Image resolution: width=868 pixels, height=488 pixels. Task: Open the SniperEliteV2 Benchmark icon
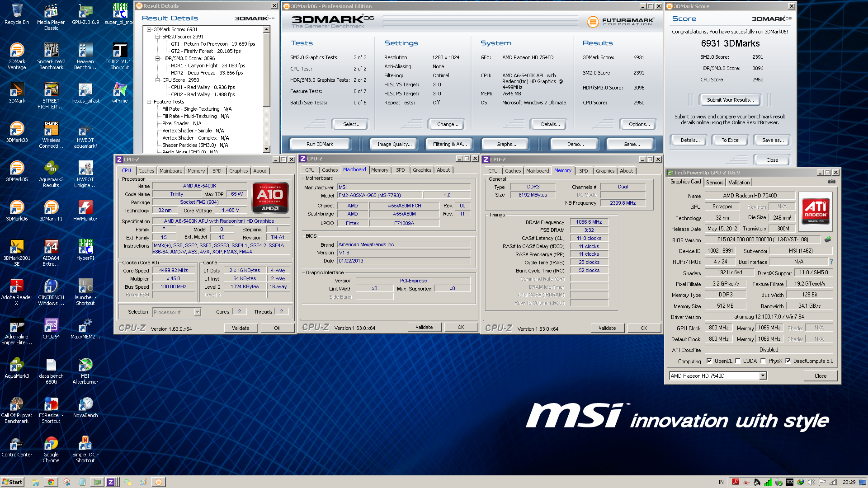click(51, 56)
